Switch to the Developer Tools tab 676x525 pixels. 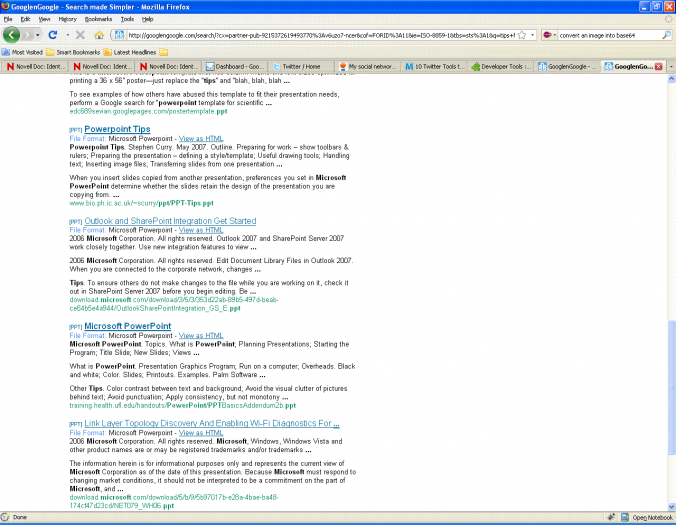pos(502,66)
